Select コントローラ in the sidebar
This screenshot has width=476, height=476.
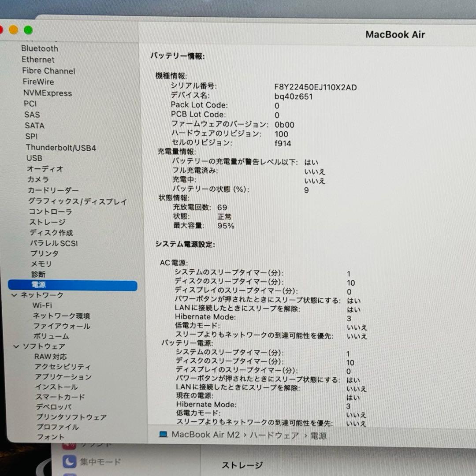point(50,212)
